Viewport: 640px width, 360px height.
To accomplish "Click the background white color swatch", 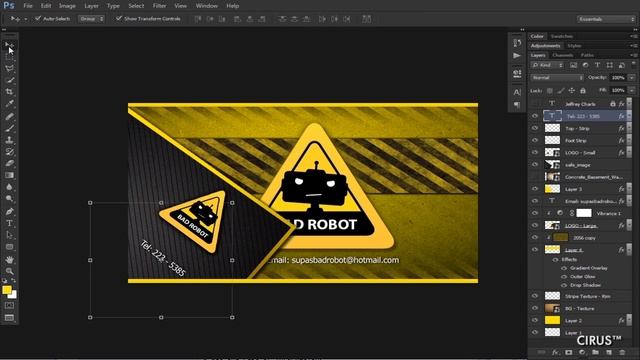I will point(13,294).
